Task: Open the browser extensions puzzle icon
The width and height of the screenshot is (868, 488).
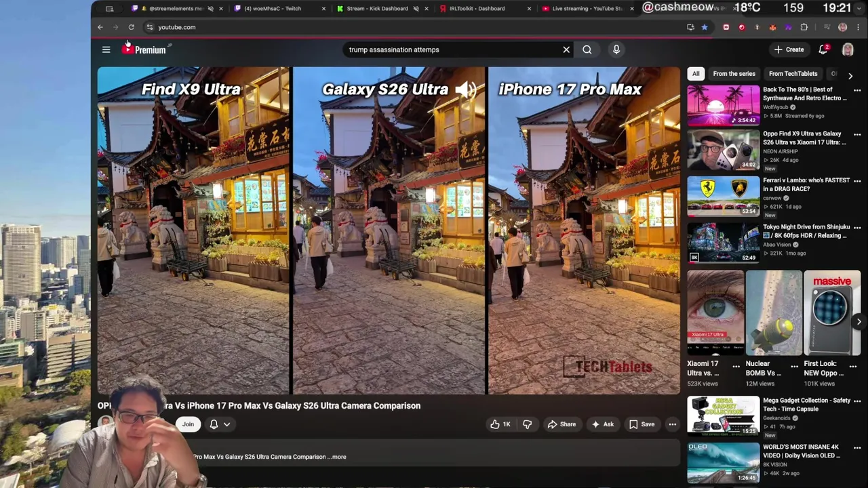Action: pyautogui.click(x=804, y=27)
